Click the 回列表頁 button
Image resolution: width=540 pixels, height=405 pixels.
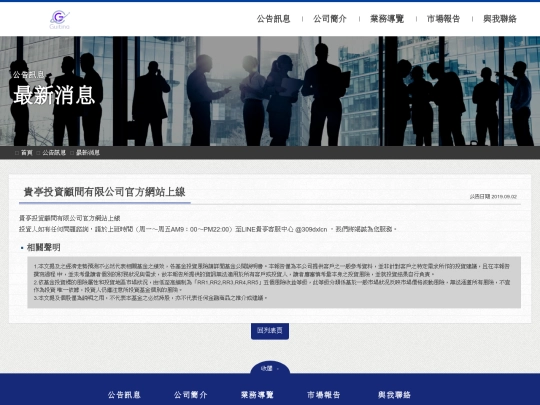coord(270,331)
